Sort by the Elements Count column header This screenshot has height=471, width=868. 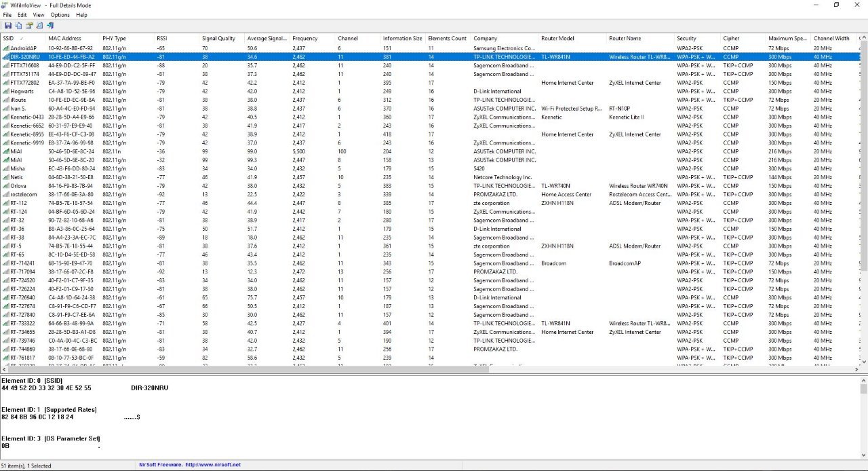point(448,39)
